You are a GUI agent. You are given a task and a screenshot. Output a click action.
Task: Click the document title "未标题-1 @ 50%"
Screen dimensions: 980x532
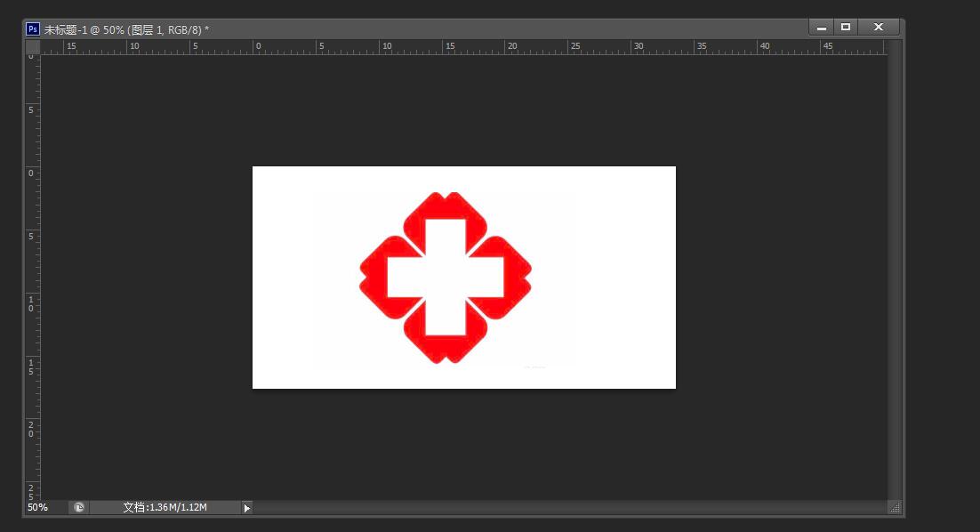pyautogui.click(x=84, y=29)
